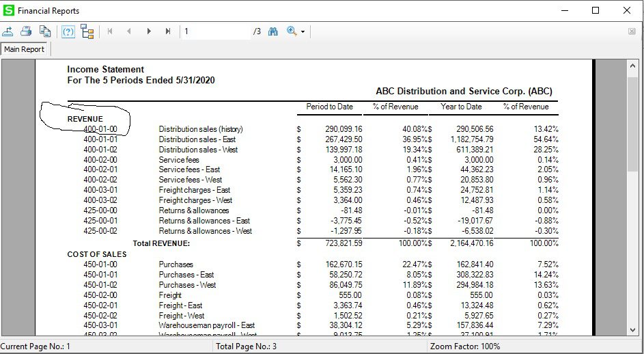Click the value 290,099.16
Image resolution: width=644 pixels, height=354 pixels.
click(344, 129)
